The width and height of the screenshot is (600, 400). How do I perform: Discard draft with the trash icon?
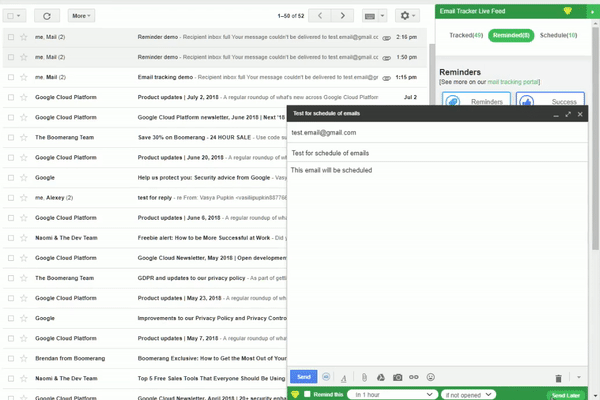(558, 378)
